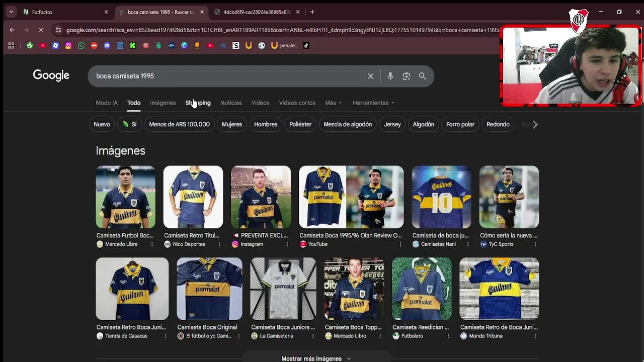Open the soccer ball bookmark icon
The width and height of the screenshot is (644, 362).
click(x=262, y=45)
